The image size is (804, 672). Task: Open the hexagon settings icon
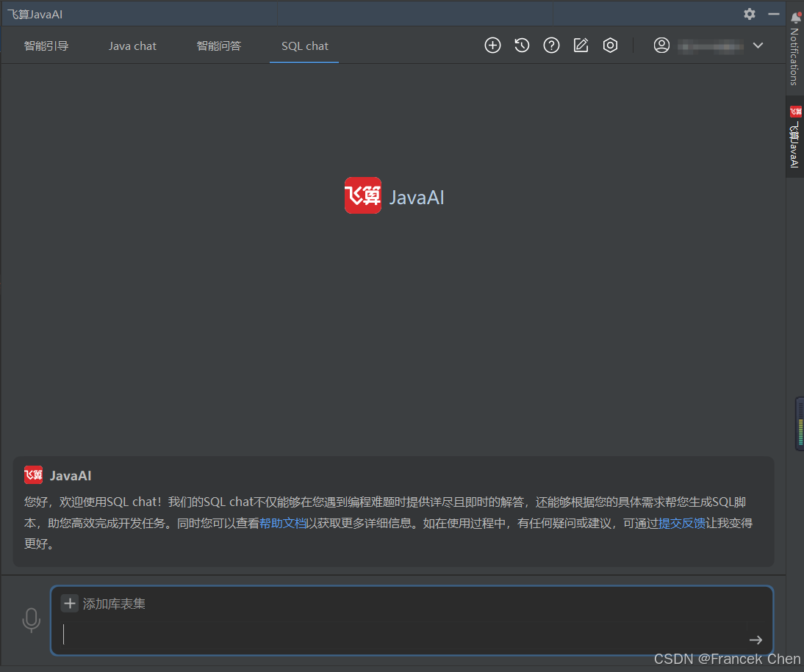click(610, 46)
